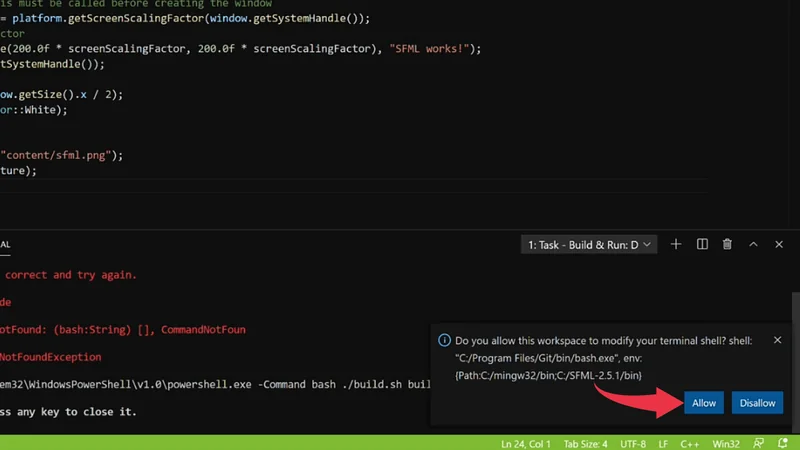
Task: Create a new terminal with plus icon
Action: pyautogui.click(x=676, y=244)
